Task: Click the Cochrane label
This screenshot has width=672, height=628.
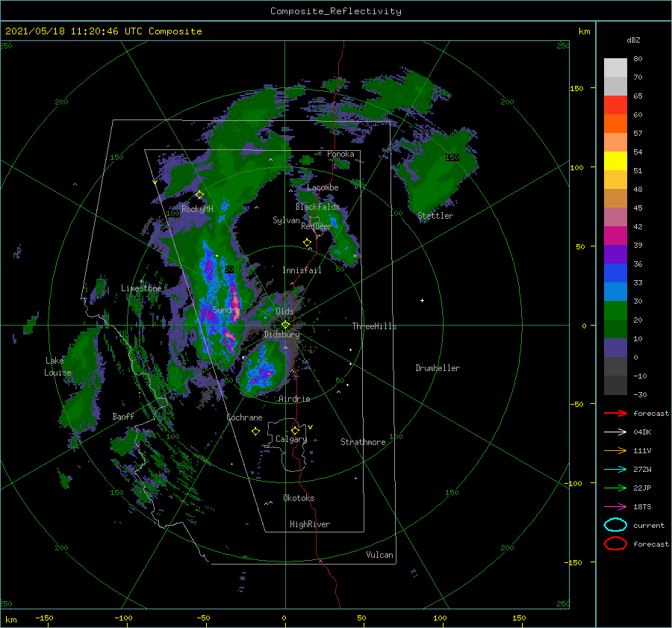Action: click(244, 417)
